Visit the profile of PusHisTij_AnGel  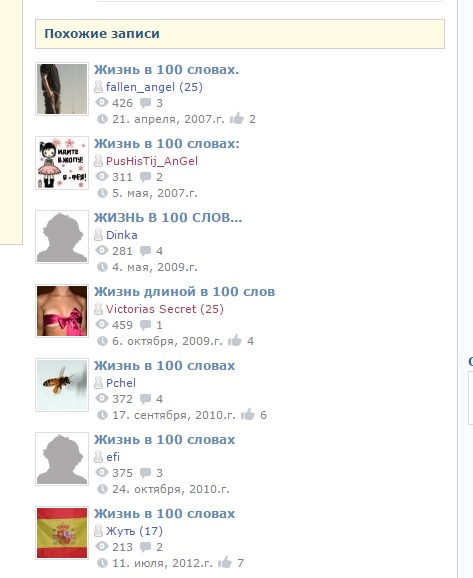coord(152,161)
